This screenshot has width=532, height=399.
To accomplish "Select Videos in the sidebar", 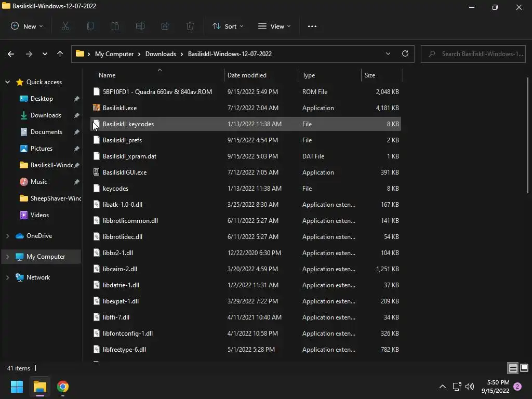I will pyautogui.click(x=39, y=215).
